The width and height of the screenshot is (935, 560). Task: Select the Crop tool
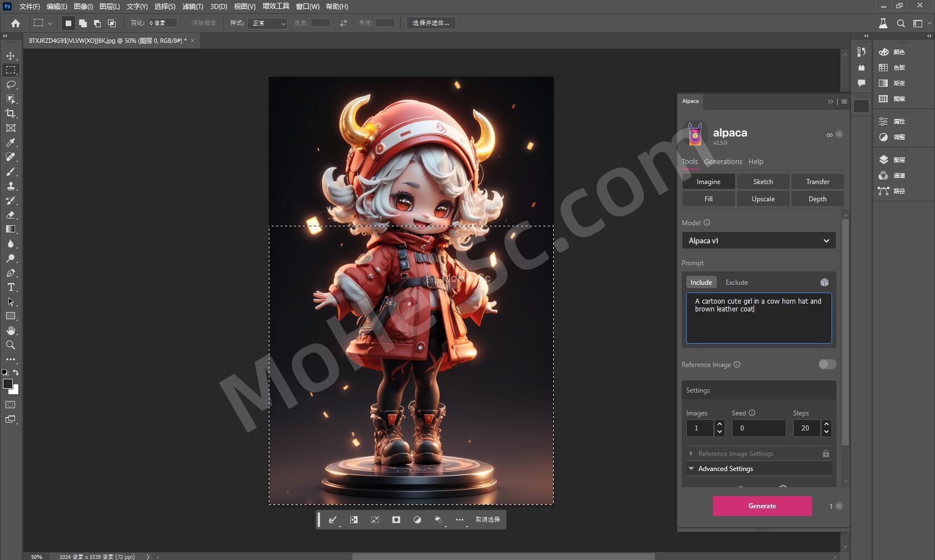(x=11, y=113)
